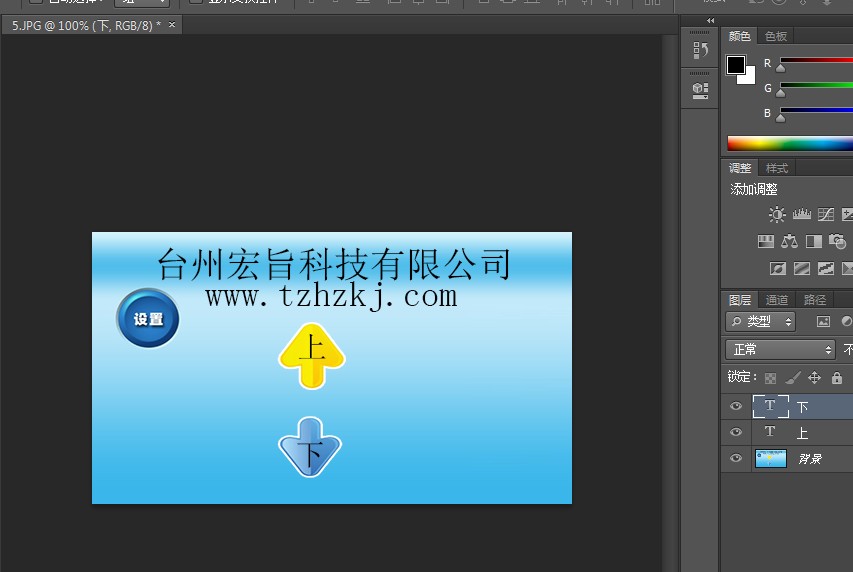This screenshot has height=572, width=853.
Task: Click the 背景 layer thumbnail
Action: point(770,458)
